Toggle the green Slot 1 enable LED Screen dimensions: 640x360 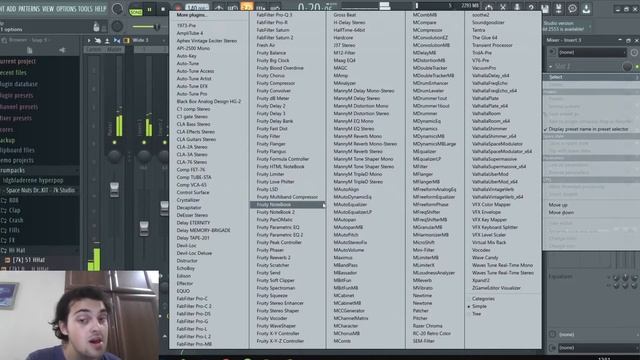pos(637,67)
